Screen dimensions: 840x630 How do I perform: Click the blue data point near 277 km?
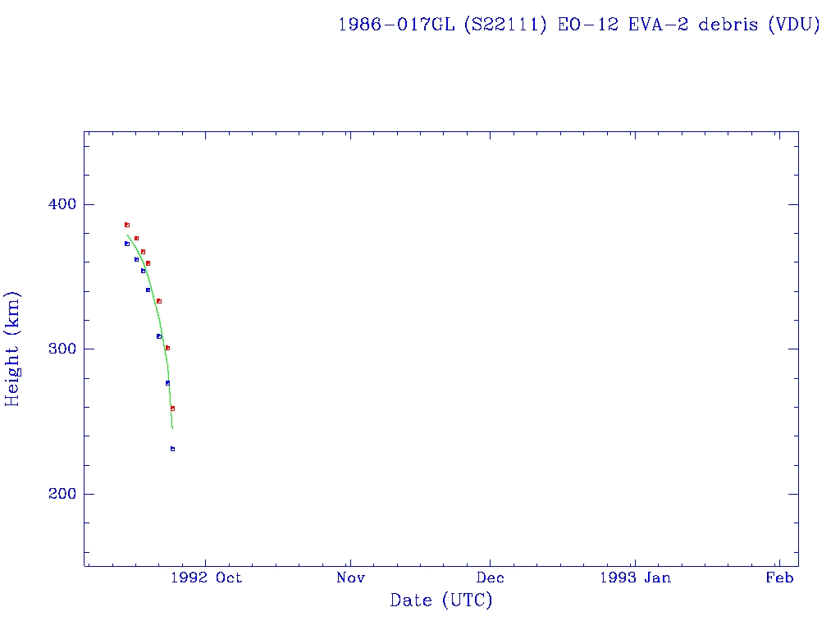tap(167, 383)
